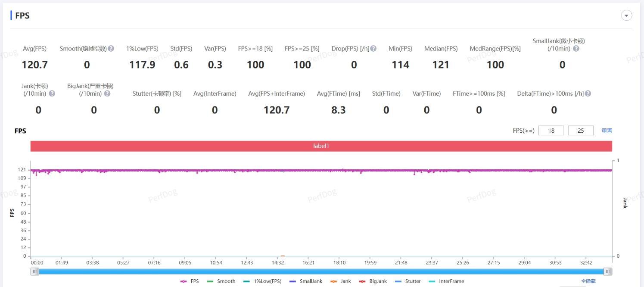644x287 pixels.
Task: Click help icon beside Jank(卡顿) /10min
Action: [52, 94]
